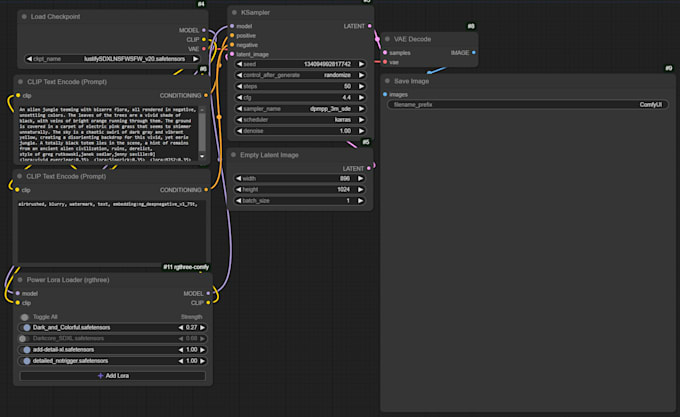Viewport: 680px width, 417px height.
Task: Click the Save Image images input port
Action: tap(385, 94)
